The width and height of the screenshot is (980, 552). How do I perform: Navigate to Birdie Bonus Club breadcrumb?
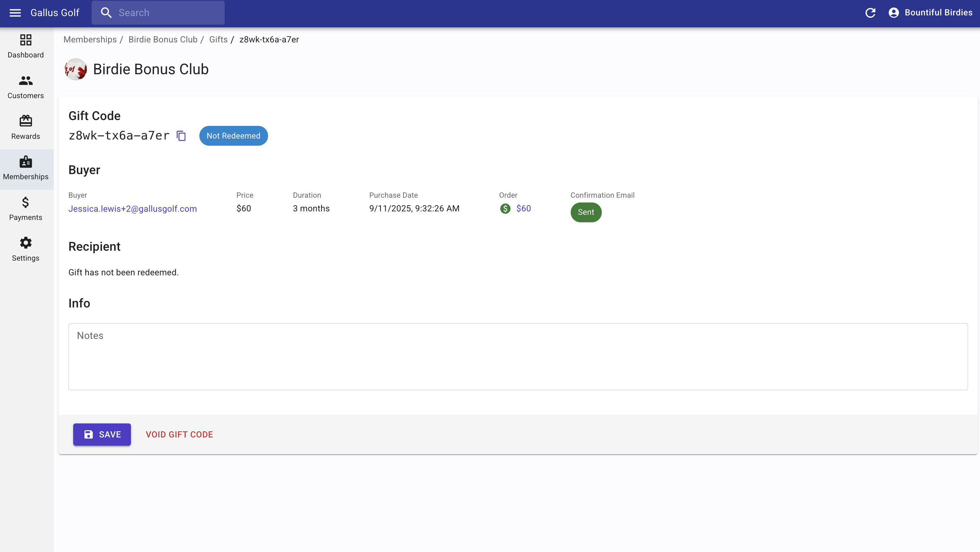coord(163,40)
